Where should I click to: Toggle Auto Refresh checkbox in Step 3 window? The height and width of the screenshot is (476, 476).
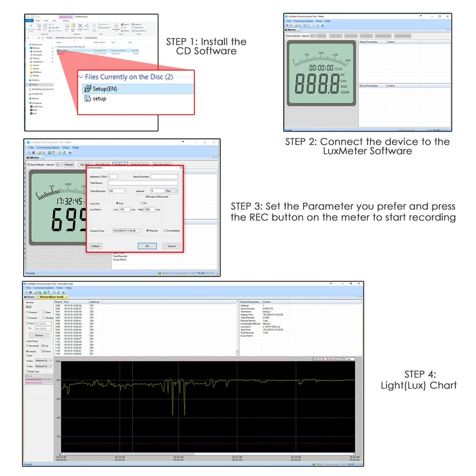[x=29, y=165]
